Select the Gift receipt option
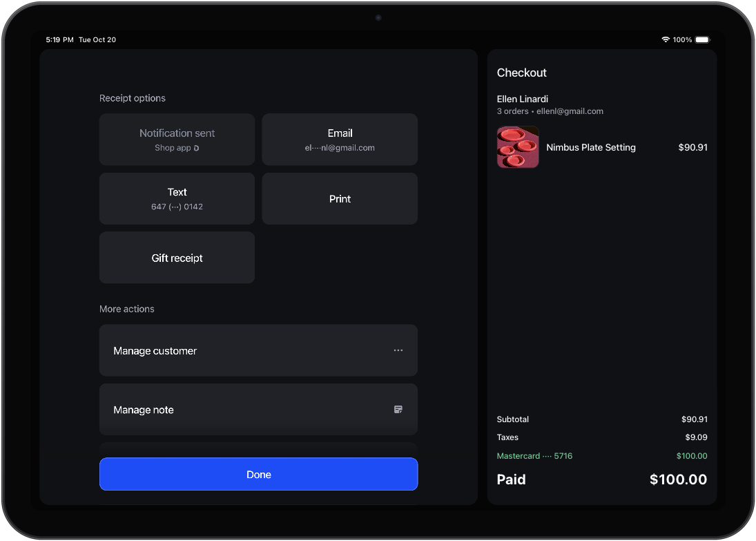The height and width of the screenshot is (541, 756). [177, 258]
